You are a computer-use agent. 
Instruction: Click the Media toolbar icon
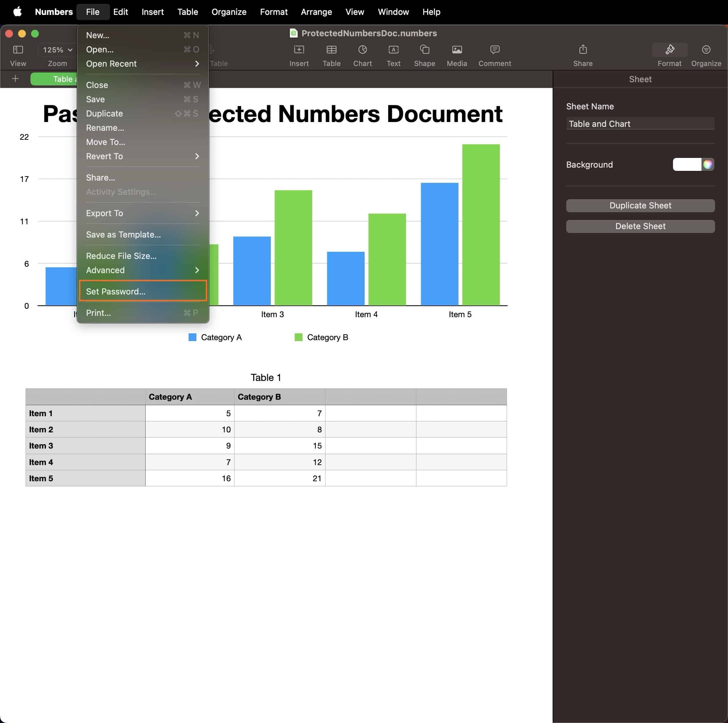pos(457,50)
